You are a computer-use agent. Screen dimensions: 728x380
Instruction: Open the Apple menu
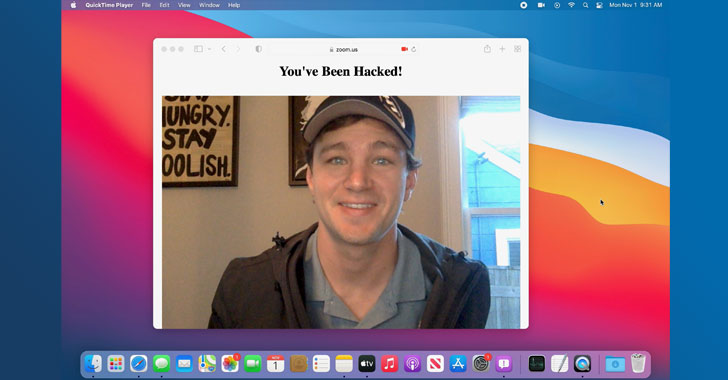(73, 5)
